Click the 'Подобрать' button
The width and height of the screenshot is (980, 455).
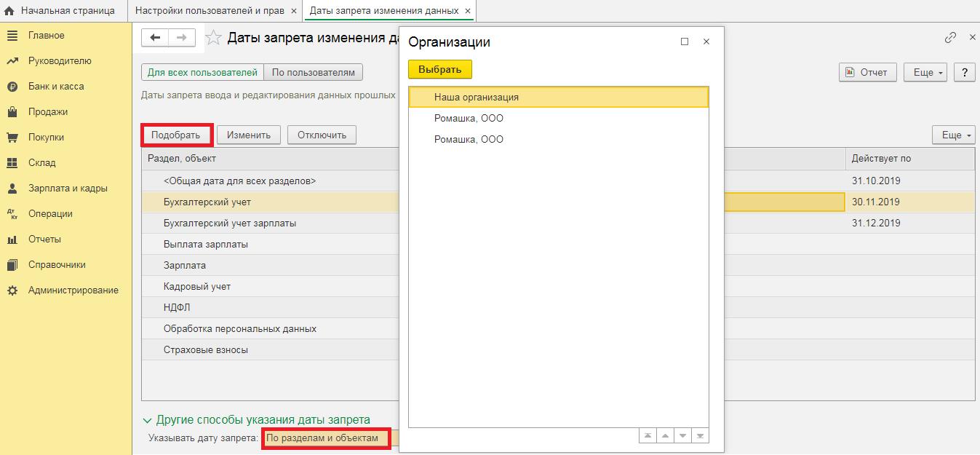[x=176, y=135]
